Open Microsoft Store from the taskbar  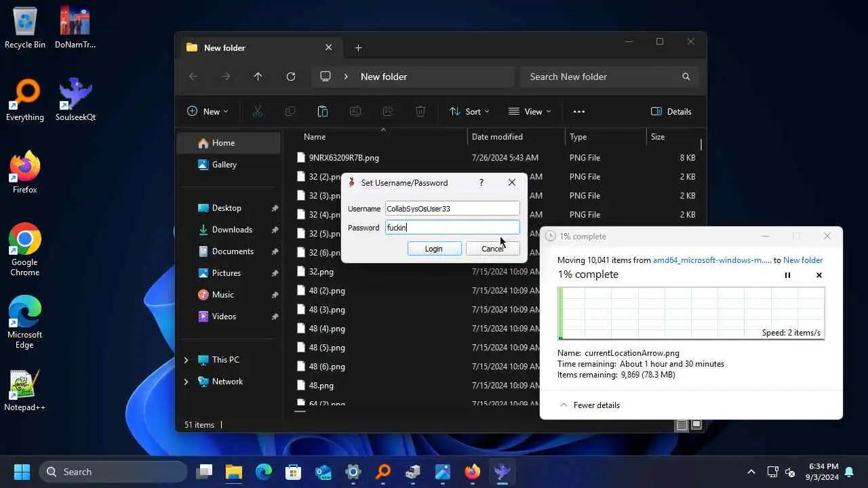pyautogui.click(x=294, y=472)
